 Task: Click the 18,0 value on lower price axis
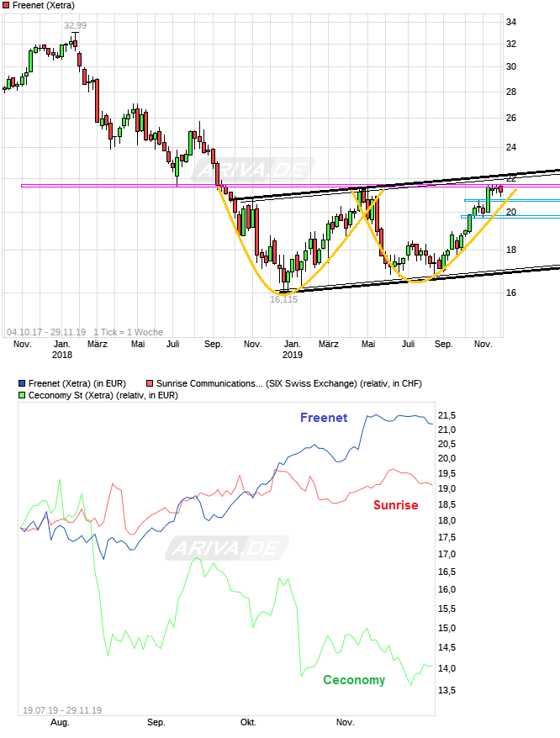[x=447, y=520]
